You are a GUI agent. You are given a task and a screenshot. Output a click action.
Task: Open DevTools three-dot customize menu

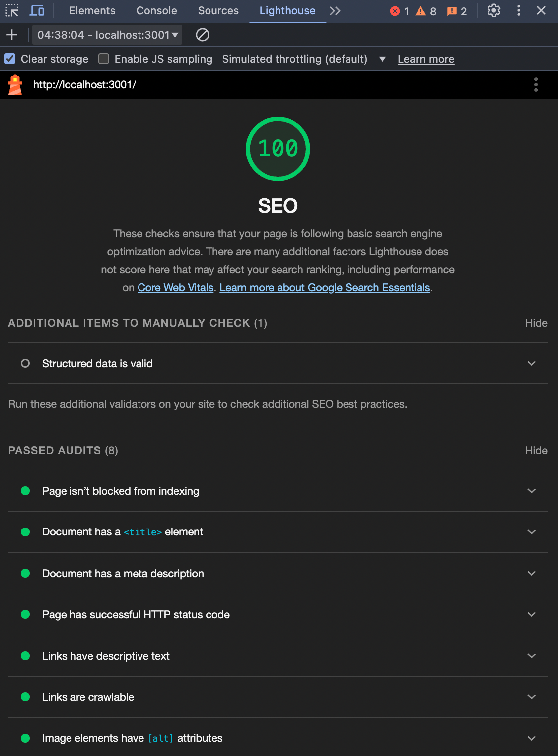(518, 10)
